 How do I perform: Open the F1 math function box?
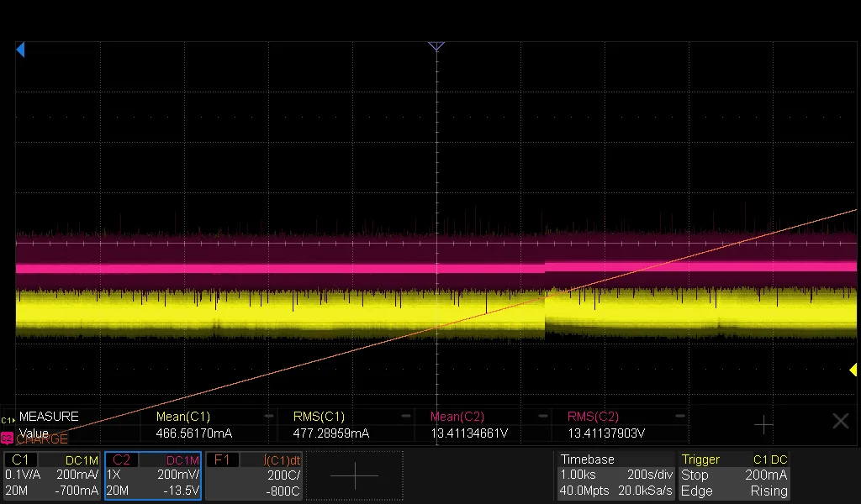(x=254, y=475)
